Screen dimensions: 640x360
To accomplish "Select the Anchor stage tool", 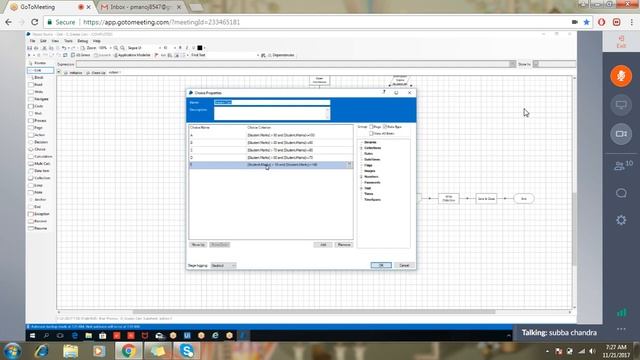I will (x=37, y=200).
